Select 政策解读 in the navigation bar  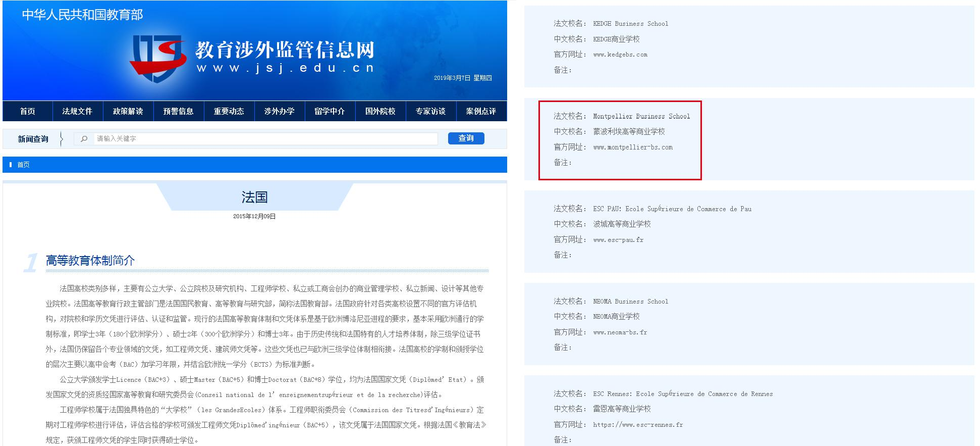[128, 111]
